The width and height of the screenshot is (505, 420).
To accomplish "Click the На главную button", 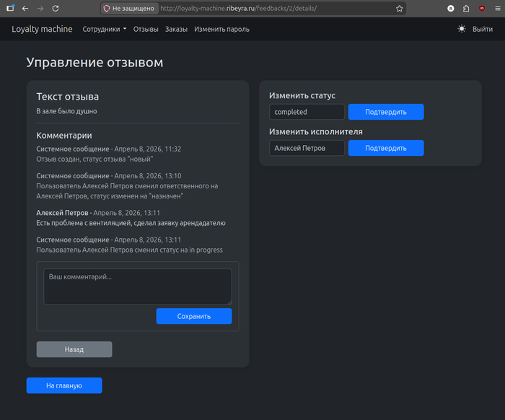I will tap(64, 385).
